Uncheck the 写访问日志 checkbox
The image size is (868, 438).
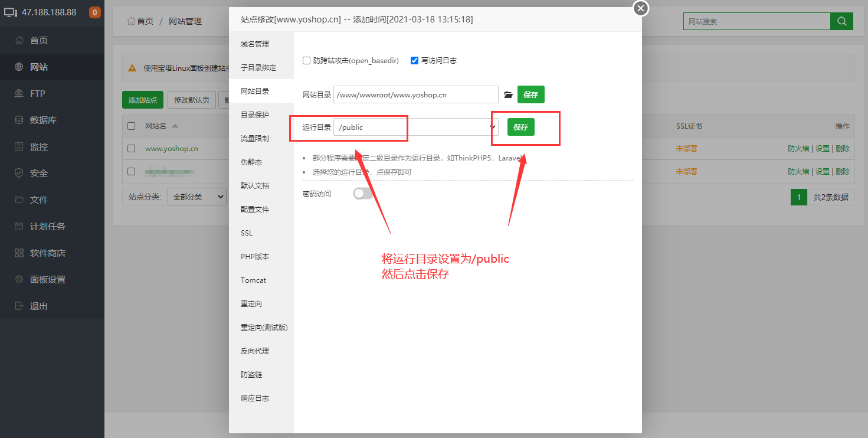[415, 60]
